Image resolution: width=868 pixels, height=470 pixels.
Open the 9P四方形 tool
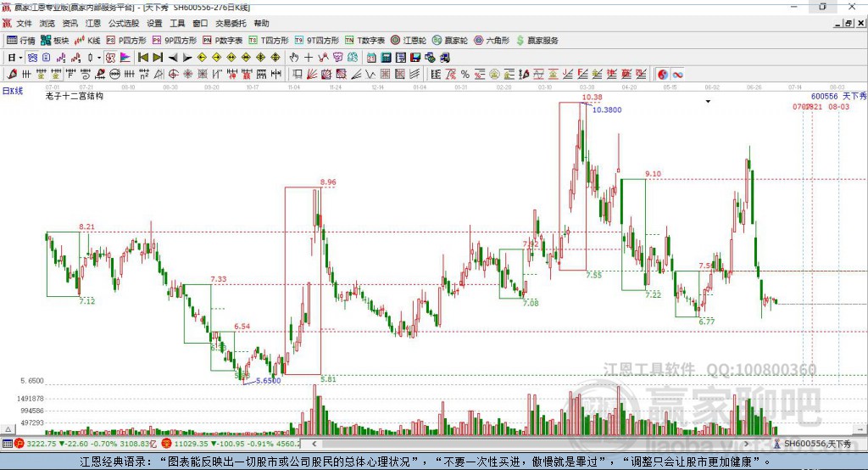pyautogui.click(x=175, y=41)
